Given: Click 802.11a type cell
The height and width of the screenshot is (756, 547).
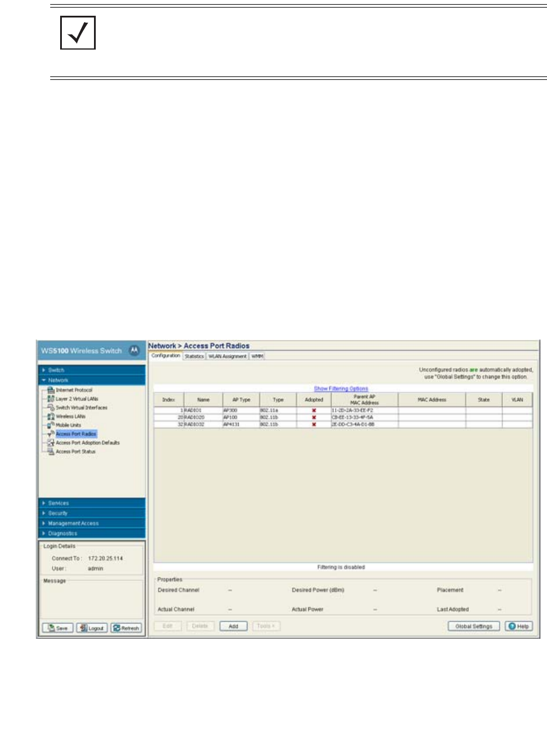Looking at the screenshot, I should [278, 411].
